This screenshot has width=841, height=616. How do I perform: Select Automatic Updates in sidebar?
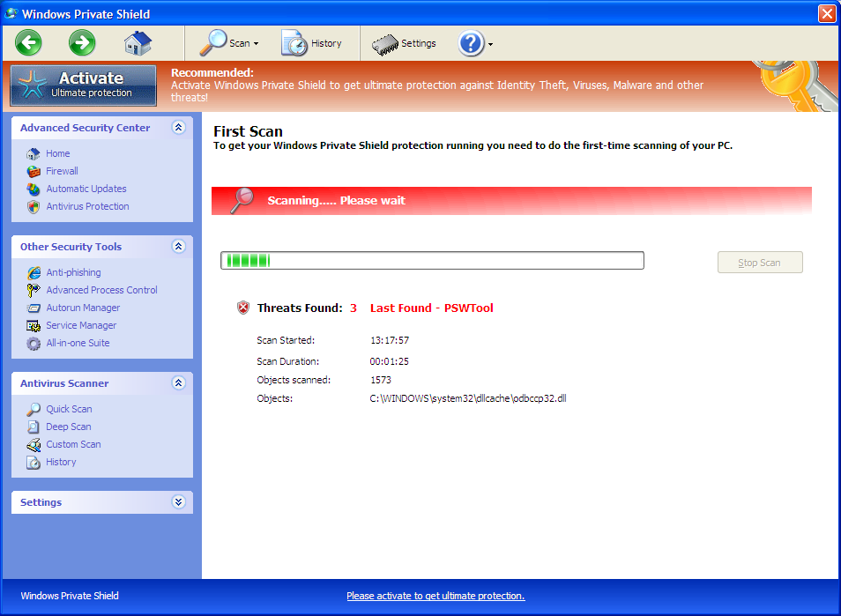coord(86,189)
